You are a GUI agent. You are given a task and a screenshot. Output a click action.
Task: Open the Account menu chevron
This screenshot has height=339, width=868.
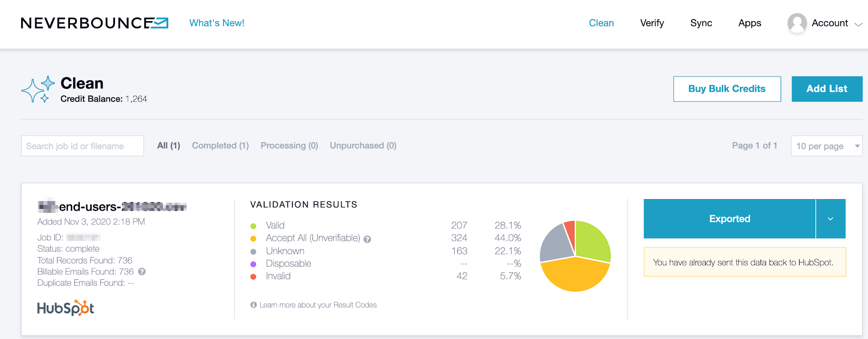click(x=858, y=24)
